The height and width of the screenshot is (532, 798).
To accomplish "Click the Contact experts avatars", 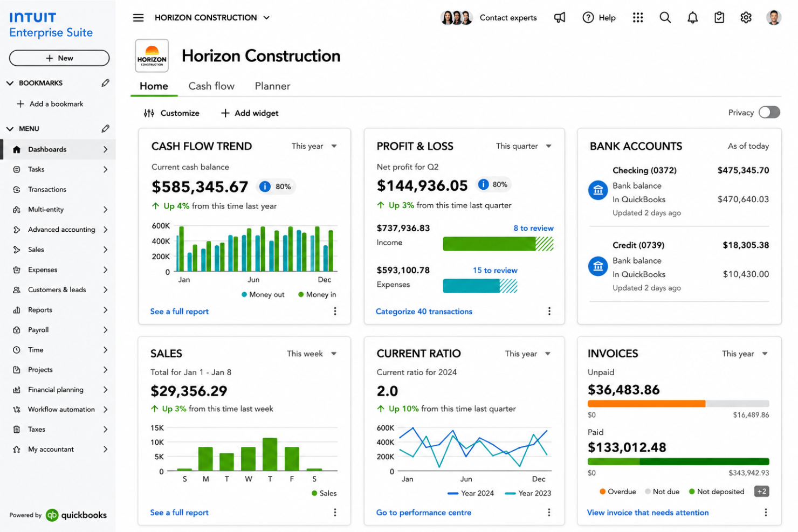I will 456,18.
